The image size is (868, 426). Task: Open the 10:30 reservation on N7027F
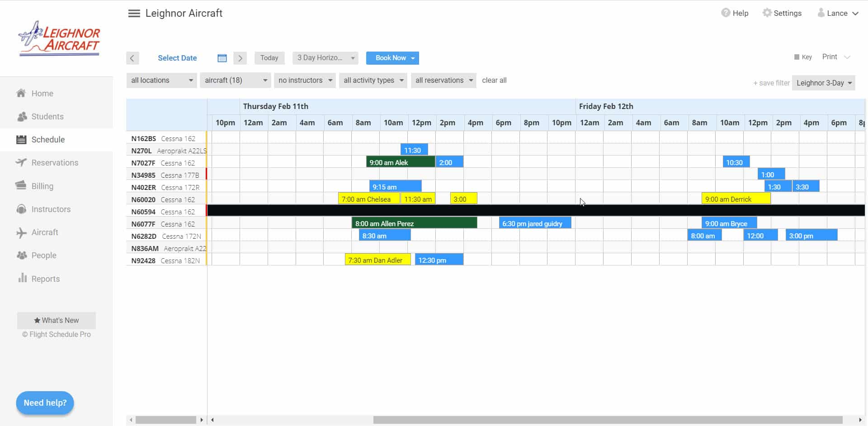(736, 162)
